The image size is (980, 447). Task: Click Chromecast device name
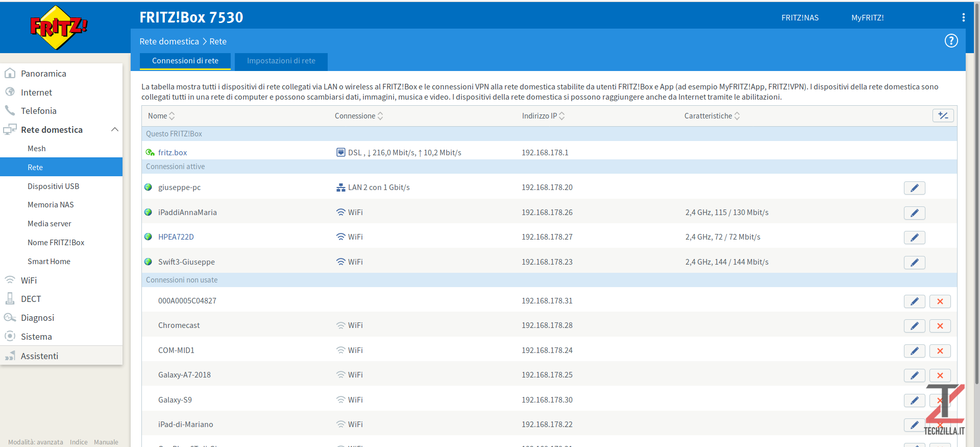179,325
